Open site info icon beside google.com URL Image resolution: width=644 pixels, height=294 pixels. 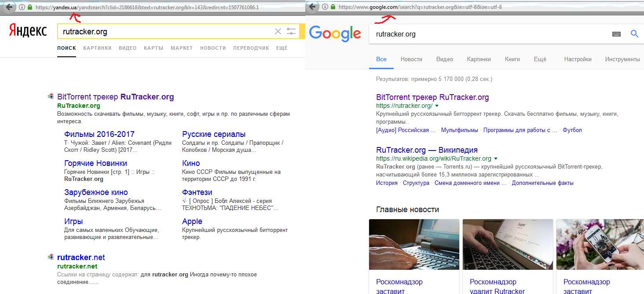click(x=325, y=7)
